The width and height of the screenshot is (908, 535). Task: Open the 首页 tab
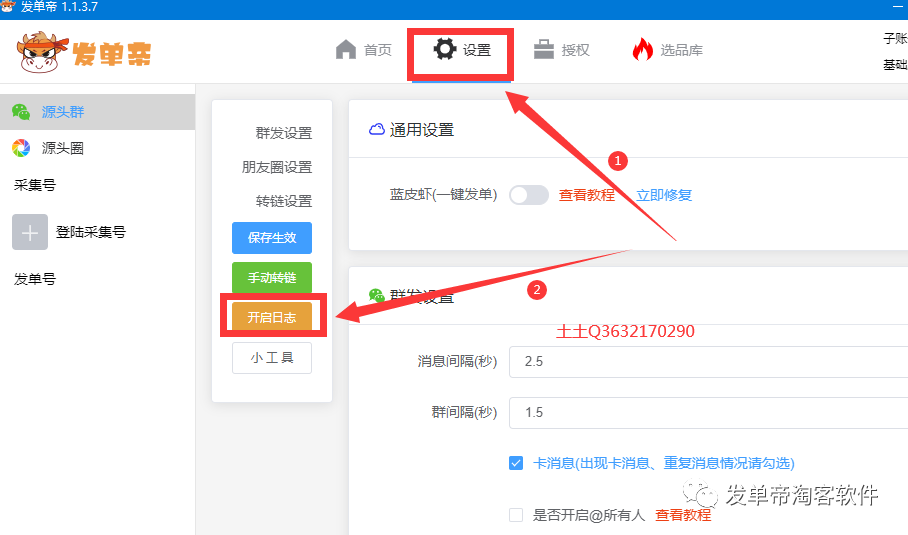coord(364,50)
